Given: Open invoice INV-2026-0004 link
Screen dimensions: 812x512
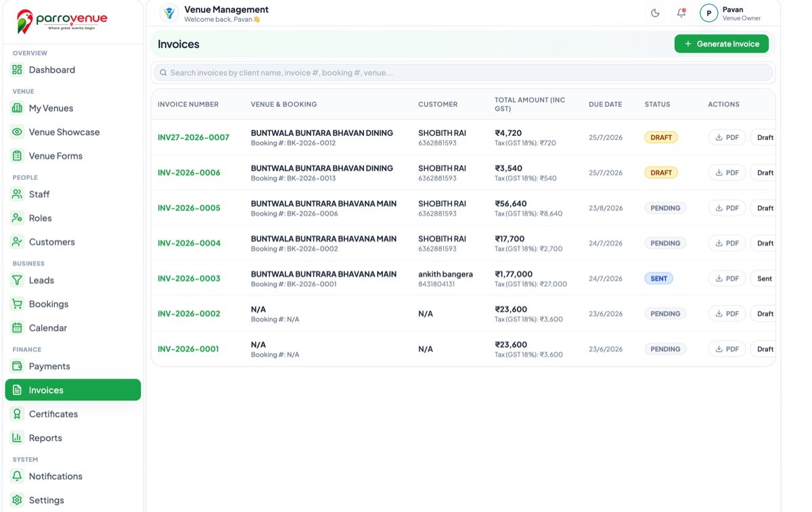Looking at the screenshot, I should (x=189, y=243).
